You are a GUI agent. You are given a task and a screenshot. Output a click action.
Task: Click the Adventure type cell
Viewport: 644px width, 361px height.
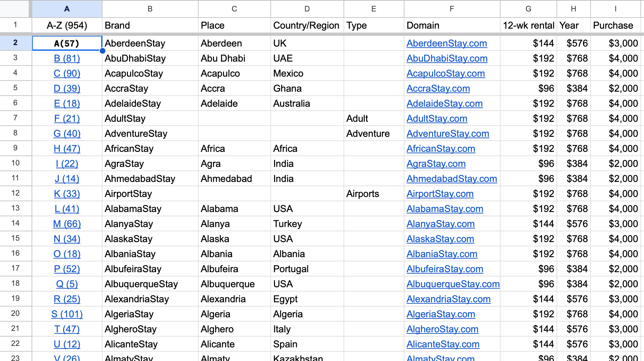pos(374,134)
